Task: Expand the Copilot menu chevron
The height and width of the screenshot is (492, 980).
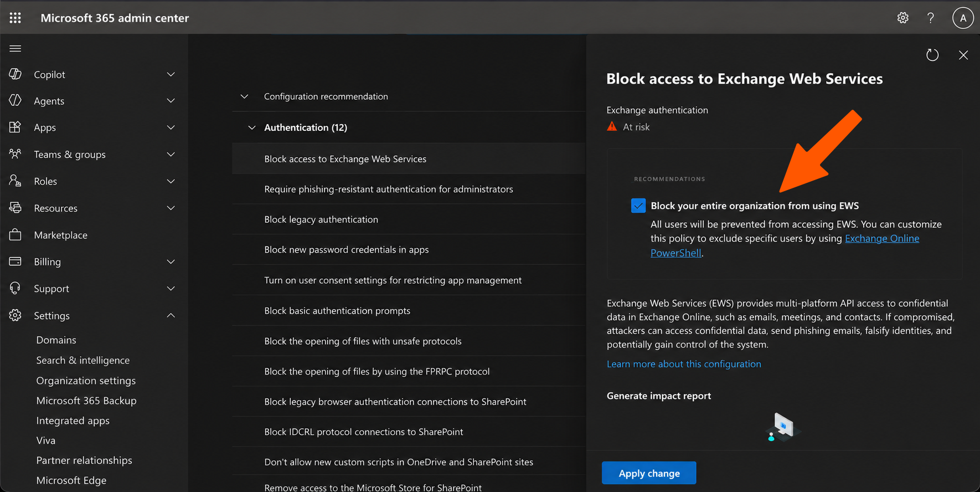Action: (x=171, y=74)
